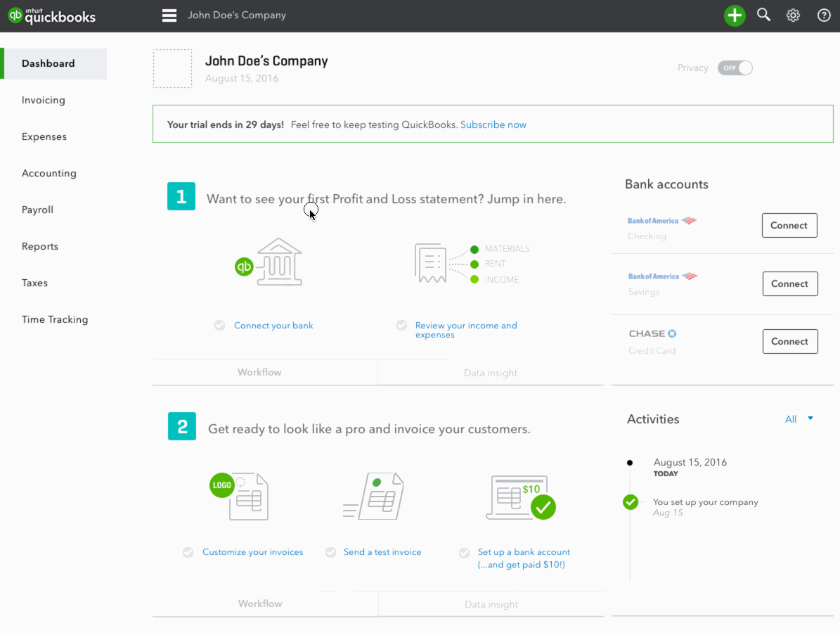Open Set up a bank account link
The width and height of the screenshot is (840, 633).
coord(524,558)
